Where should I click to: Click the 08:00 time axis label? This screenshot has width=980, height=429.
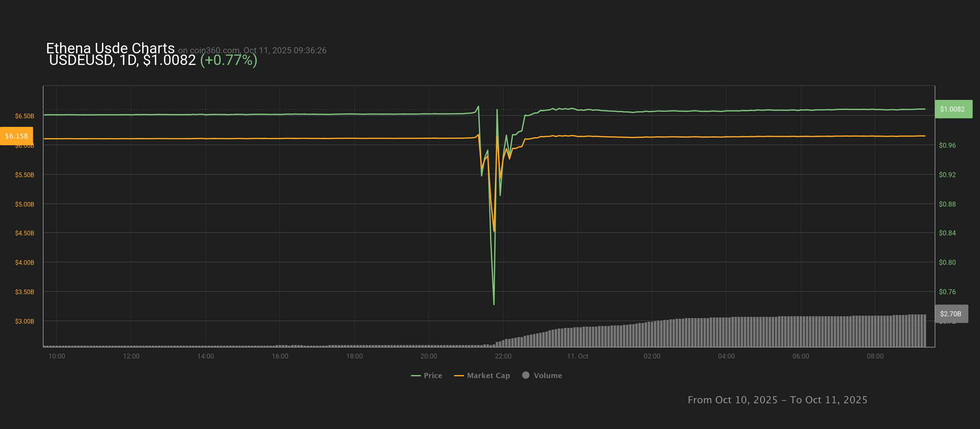(875, 356)
